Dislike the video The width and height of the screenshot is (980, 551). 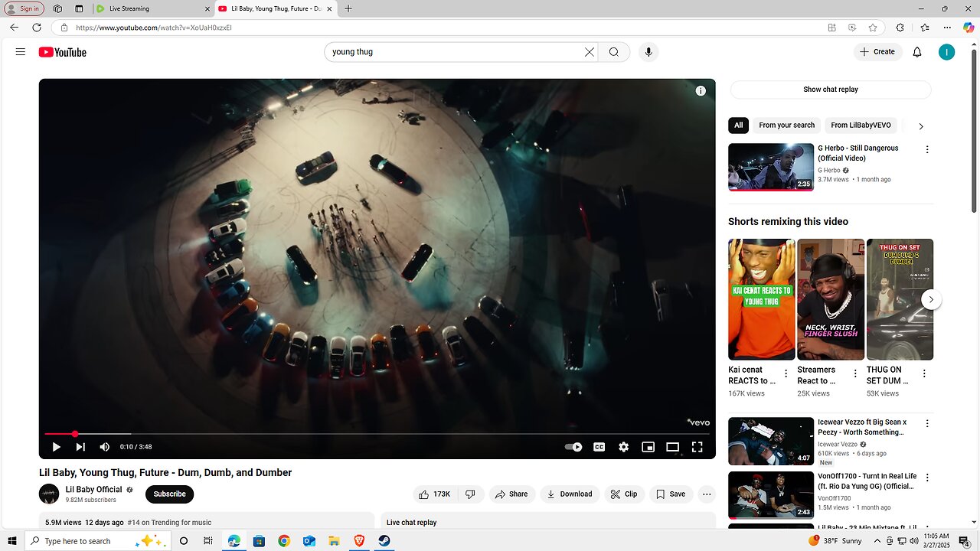[x=472, y=494]
